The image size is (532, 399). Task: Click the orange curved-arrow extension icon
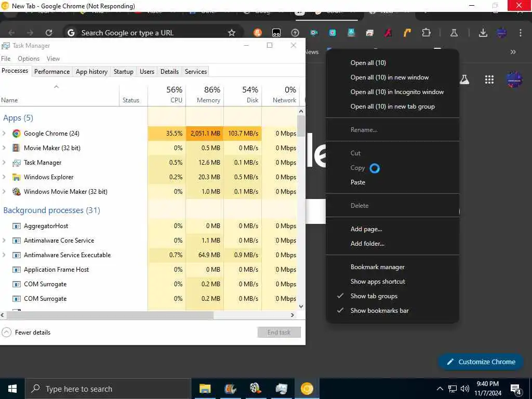click(x=407, y=33)
